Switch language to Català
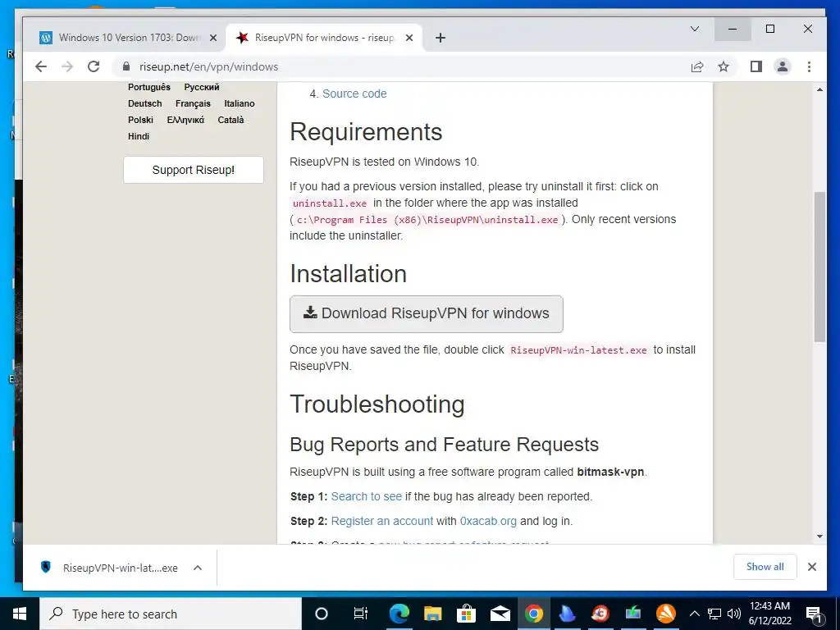Image resolution: width=840 pixels, height=630 pixels. (231, 120)
